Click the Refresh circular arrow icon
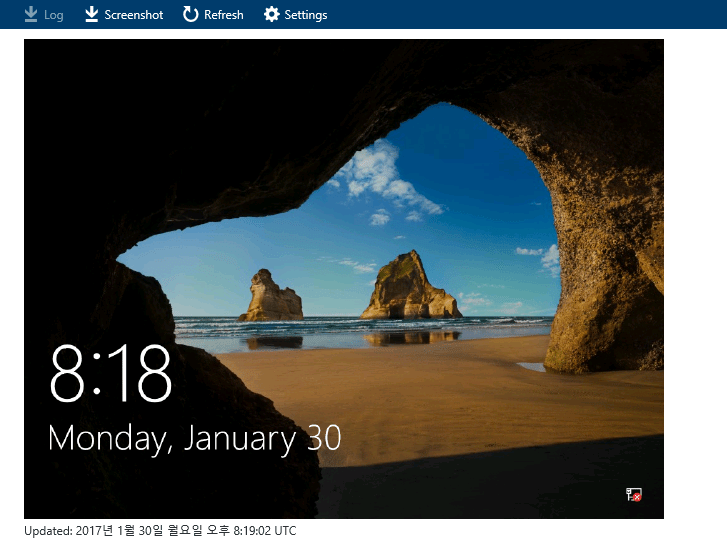This screenshot has height=552, width=727. click(x=190, y=14)
